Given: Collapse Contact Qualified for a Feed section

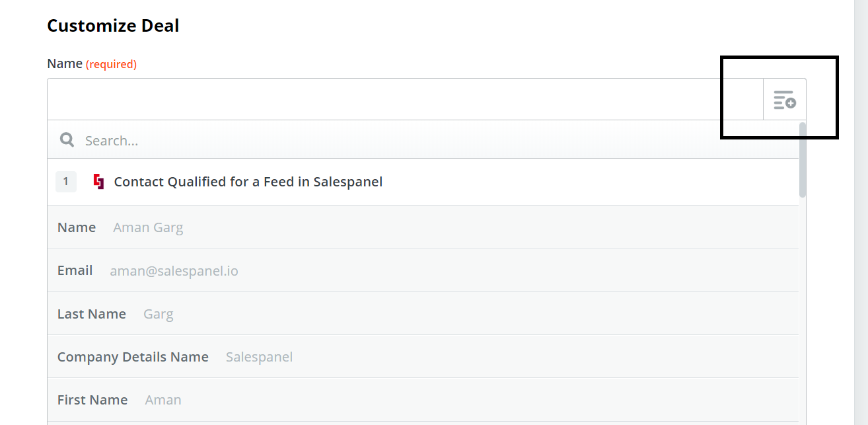Looking at the screenshot, I should click(x=423, y=182).
